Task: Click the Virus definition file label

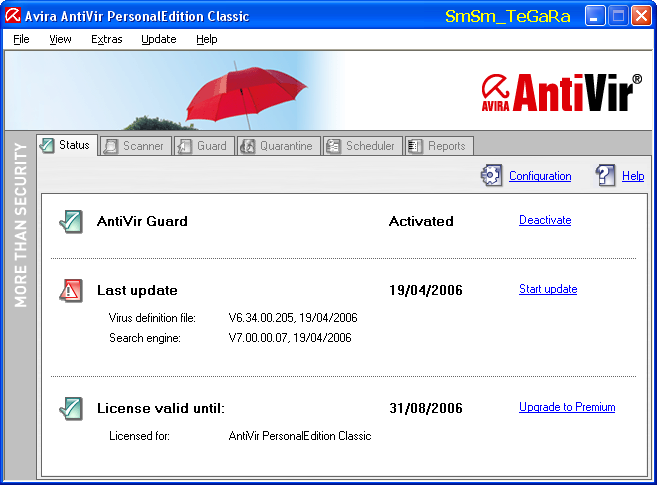Action: (x=152, y=318)
